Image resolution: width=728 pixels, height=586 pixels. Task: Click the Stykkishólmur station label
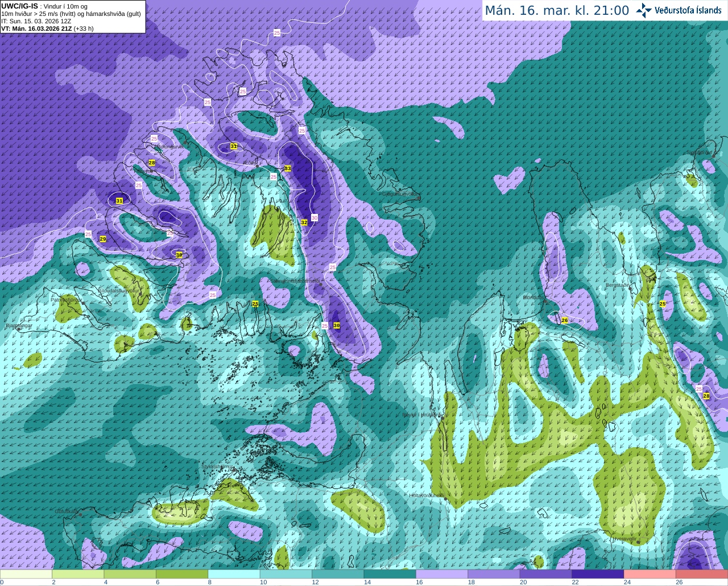click(218, 467)
